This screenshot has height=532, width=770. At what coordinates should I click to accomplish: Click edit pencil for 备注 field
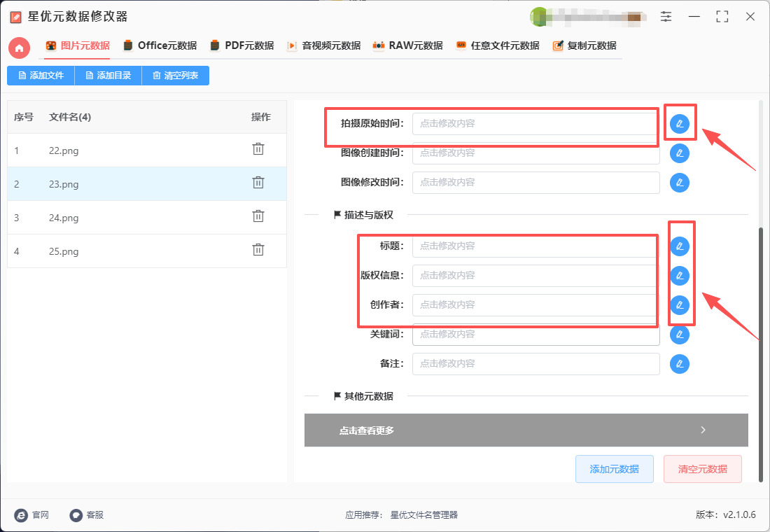pyautogui.click(x=680, y=364)
